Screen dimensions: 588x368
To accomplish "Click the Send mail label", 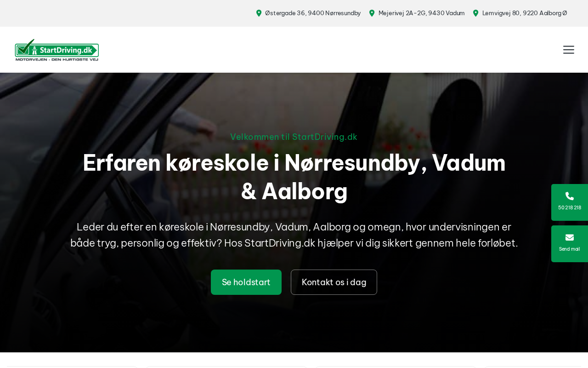I will [570, 249].
